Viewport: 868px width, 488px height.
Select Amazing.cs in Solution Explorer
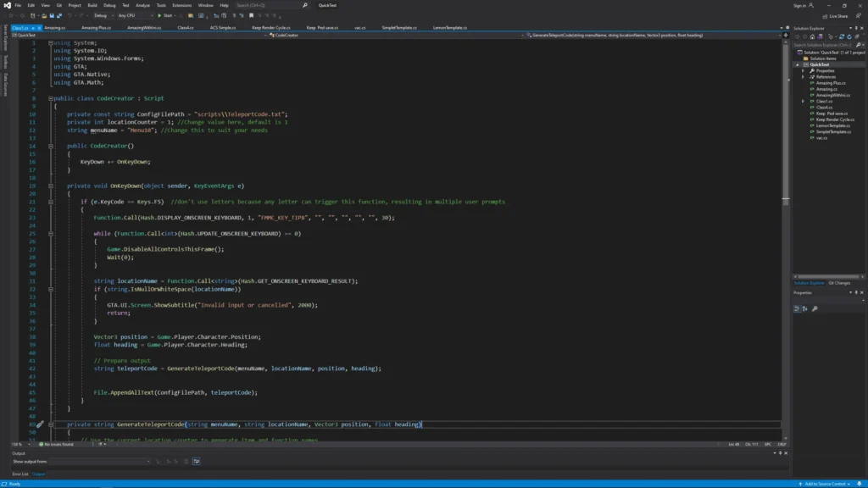[x=826, y=89]
